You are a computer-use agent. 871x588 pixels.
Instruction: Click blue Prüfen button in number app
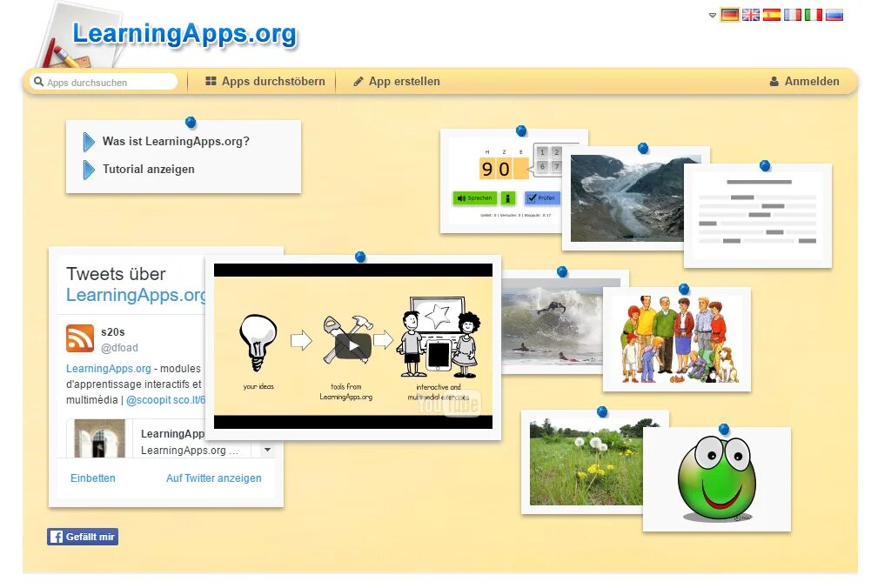tap(542, 198)
